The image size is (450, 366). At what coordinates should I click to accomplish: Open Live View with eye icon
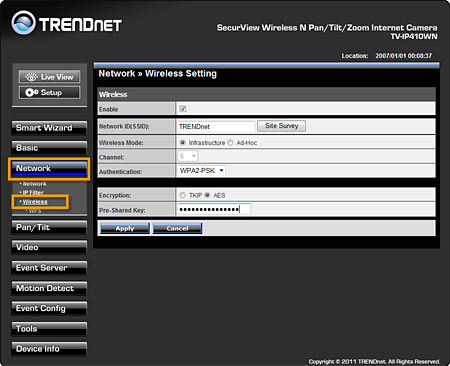[x=49, y=77]
